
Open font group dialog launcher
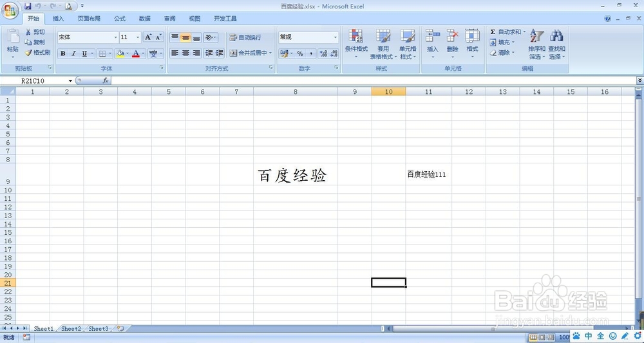coord(162,68)
